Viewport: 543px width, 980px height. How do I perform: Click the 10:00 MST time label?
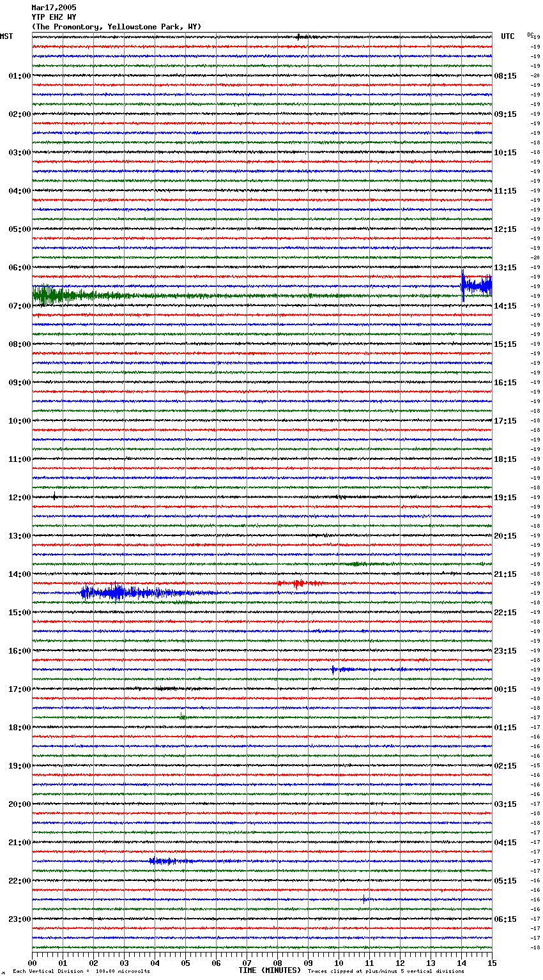tap(19, 421)
